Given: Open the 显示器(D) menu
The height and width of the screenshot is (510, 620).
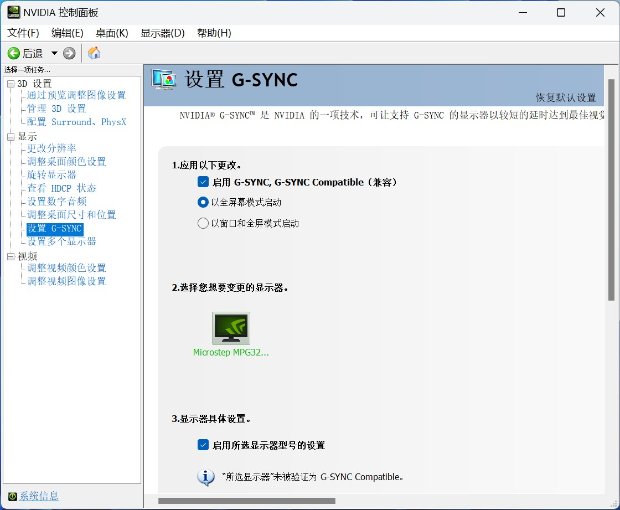Looking at the screenshot, I should tap(163, 33).
